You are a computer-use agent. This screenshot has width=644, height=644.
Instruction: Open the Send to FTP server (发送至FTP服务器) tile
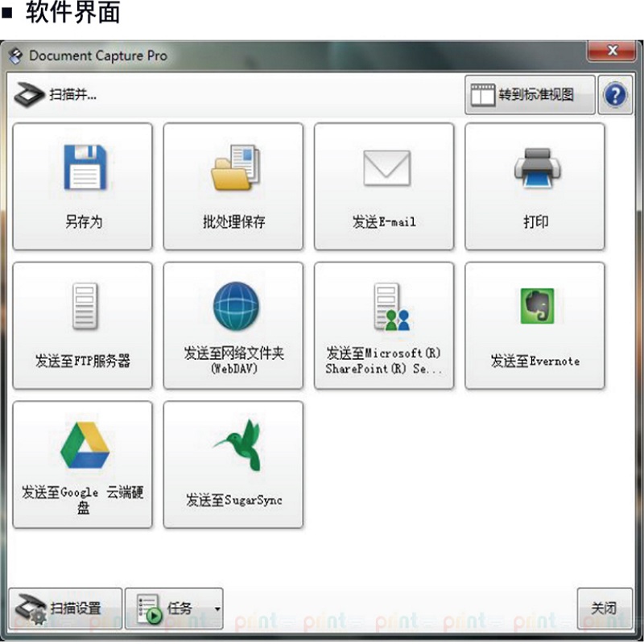(x=83, y=326)
